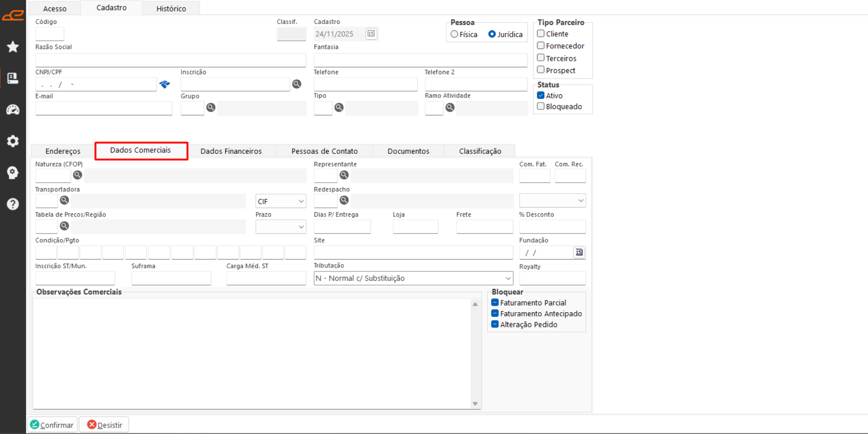This screenshot has width=868, height=434.
Task: Open the Histórico tab
Action: [x=171, y=9]
